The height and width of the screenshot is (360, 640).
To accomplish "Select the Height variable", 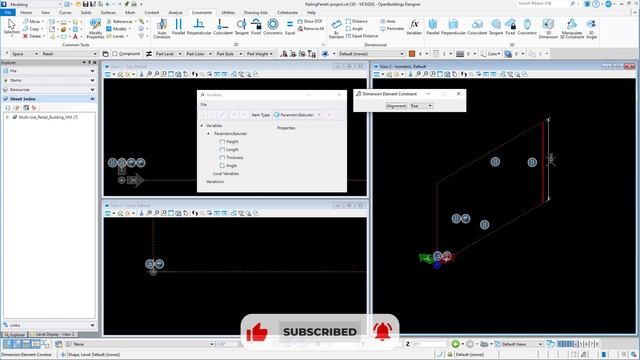I will tap(232, 142).
